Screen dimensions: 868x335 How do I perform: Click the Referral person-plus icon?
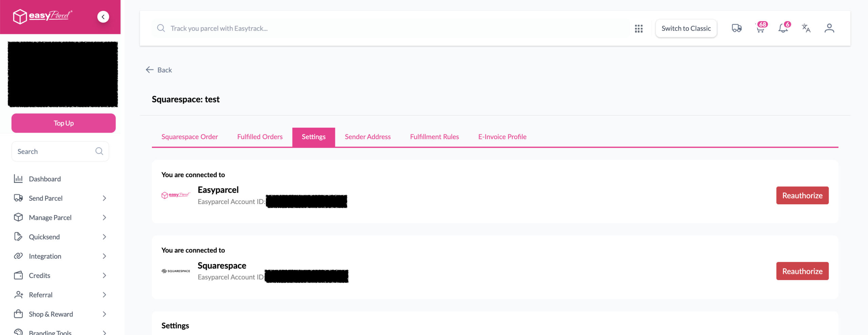click(x=18, y=295)
